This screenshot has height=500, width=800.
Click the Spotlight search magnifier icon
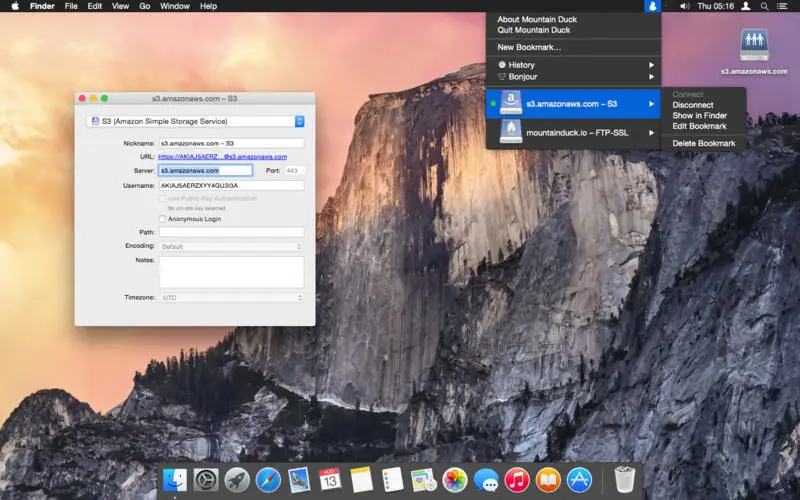765,6
